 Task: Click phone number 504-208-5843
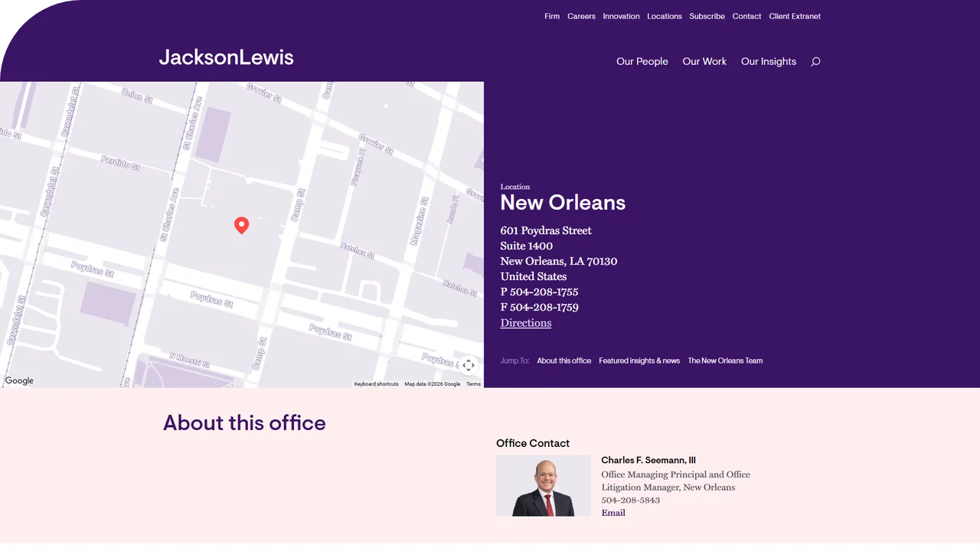[631, 500]
